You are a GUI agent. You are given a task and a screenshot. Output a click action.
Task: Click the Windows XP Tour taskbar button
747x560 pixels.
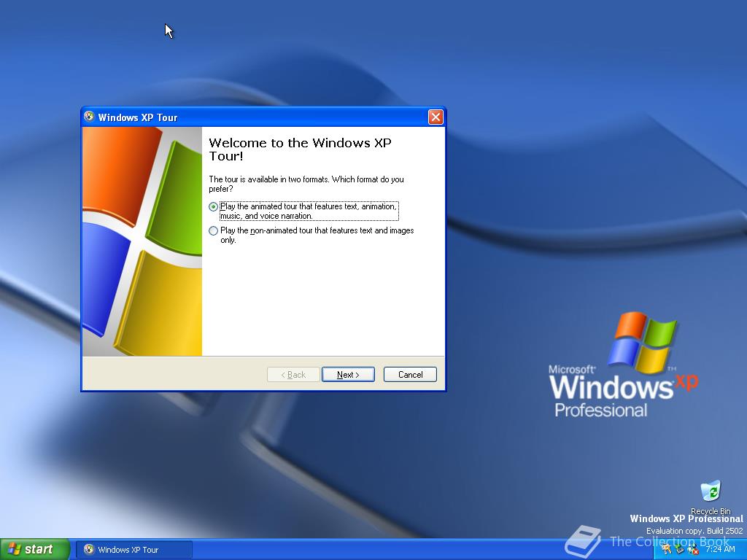pos(134,550)
